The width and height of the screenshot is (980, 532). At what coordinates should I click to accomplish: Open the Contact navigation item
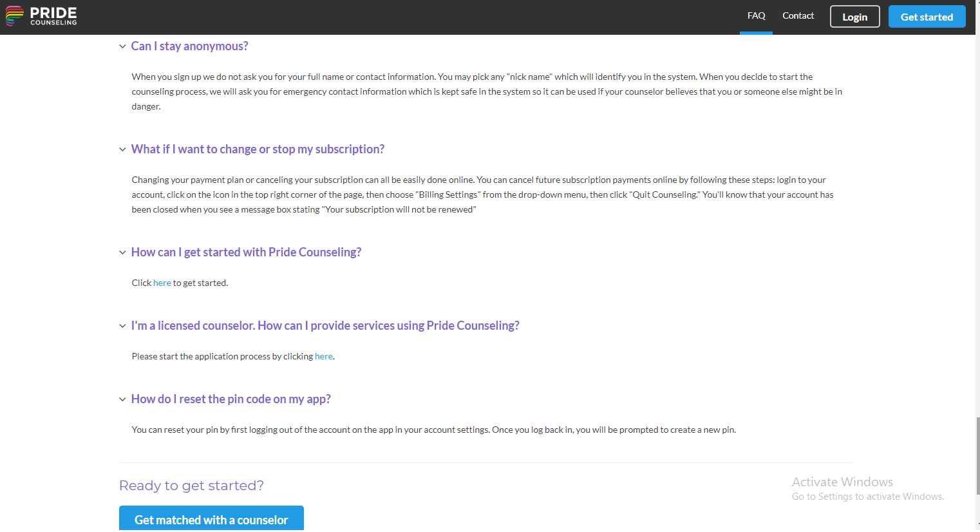click(x=798, y=16)
